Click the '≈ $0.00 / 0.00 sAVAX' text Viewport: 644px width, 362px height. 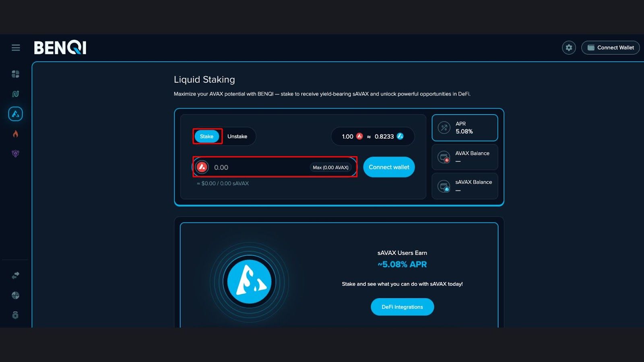coord(223,183)
